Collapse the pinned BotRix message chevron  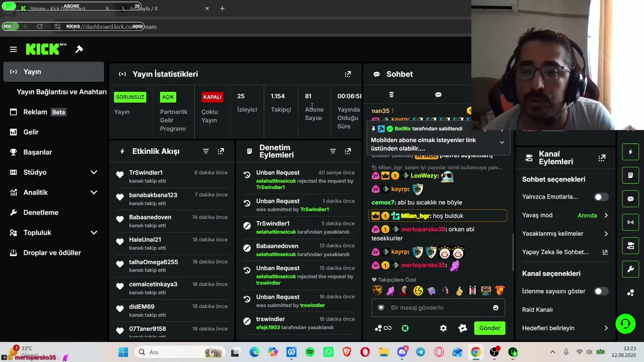[x=502, y=142]
